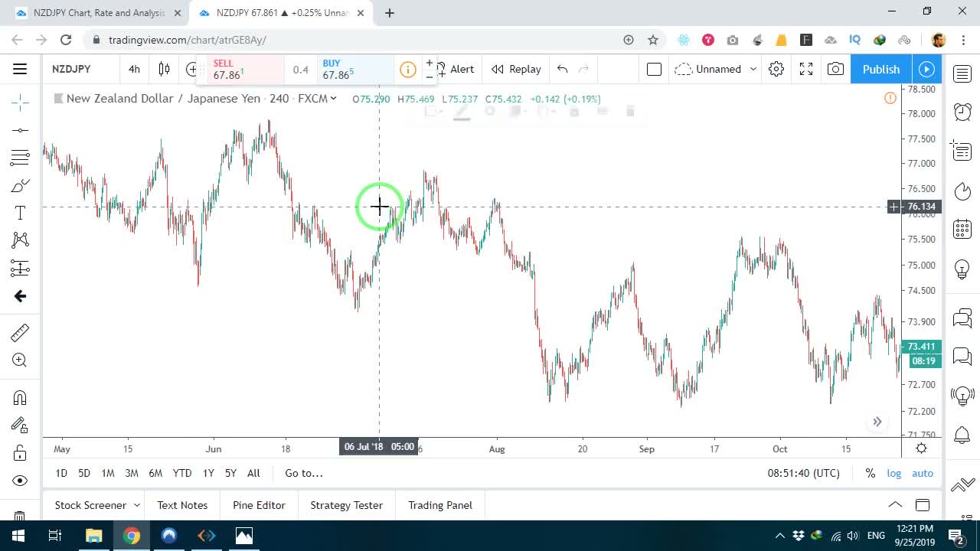
Task: Toggle lock all drawing tools
Action: [20, 453]
